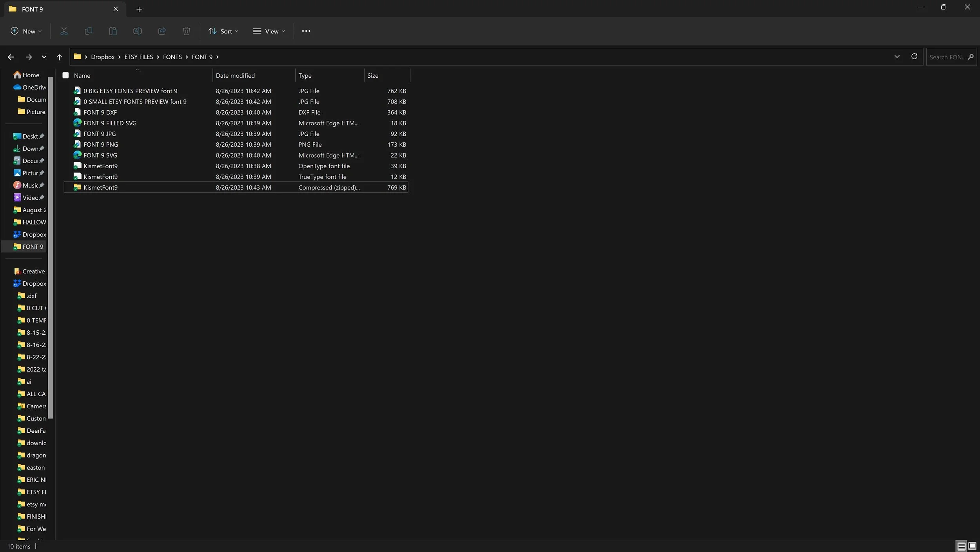Open HALLOW folder in sidebar
Image resolution: width=980 pixels, height=552 pixels.
(x=29, y=222)
